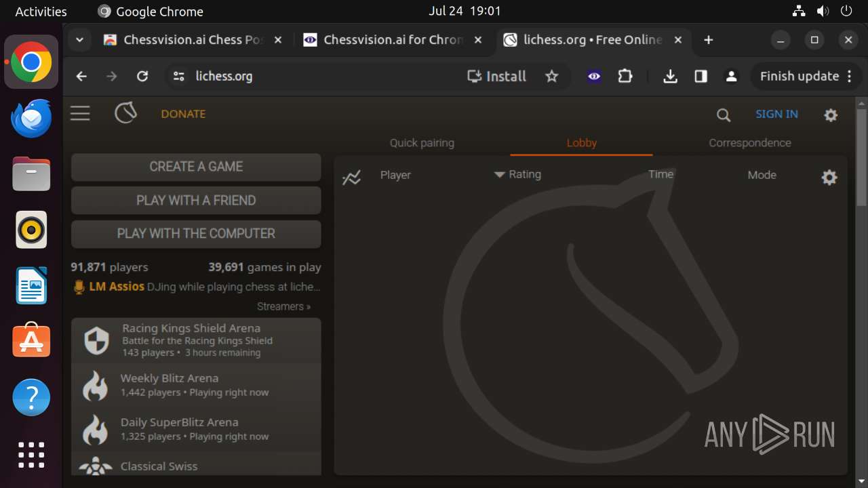Open the Chrome profile icon
The height and width of the screenshot is (488, 868).
[732, 77]
